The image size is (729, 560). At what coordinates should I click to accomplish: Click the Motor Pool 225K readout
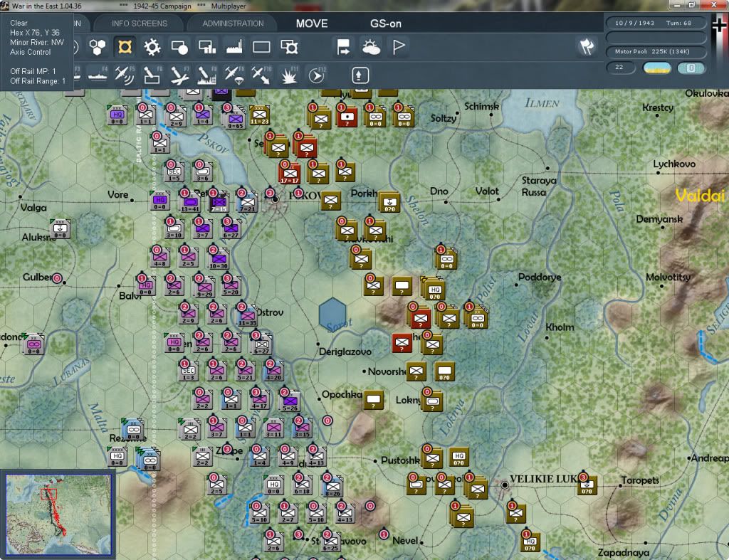pyautogui.click(x=655, y=51)
